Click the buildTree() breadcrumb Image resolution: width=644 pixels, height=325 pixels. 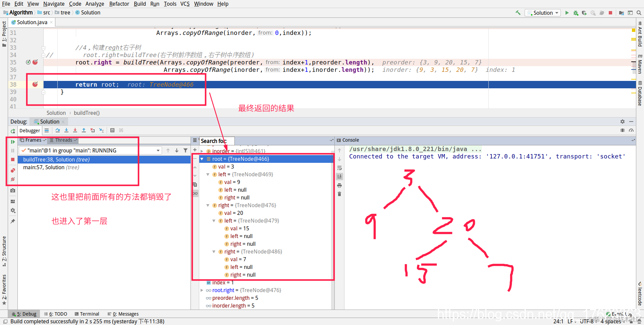coord(87,113)
